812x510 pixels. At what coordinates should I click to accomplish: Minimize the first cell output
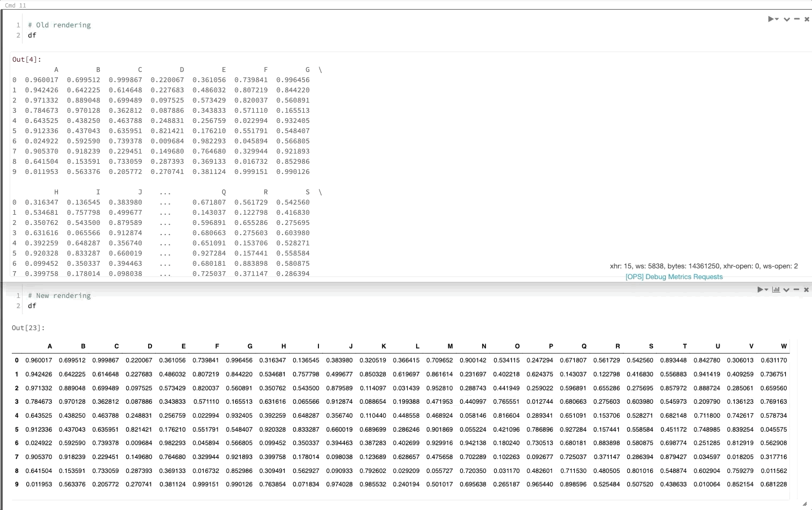(x=797, y=19)
